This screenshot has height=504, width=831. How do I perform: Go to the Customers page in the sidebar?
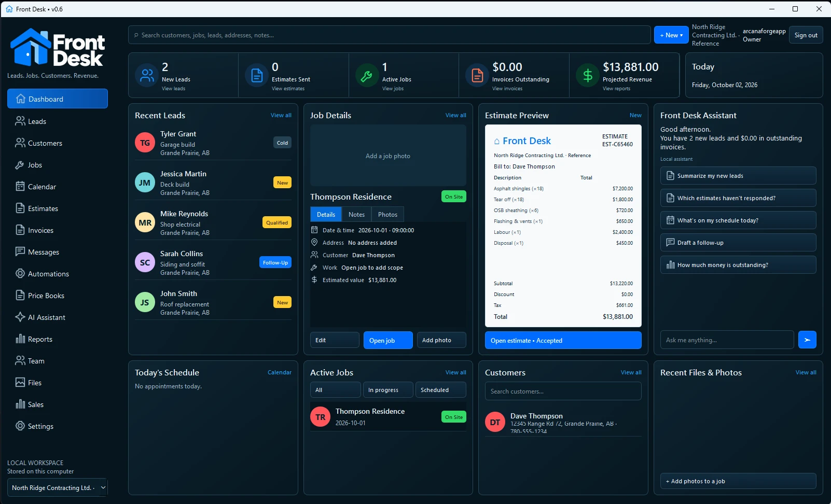(x=57, y=143)
